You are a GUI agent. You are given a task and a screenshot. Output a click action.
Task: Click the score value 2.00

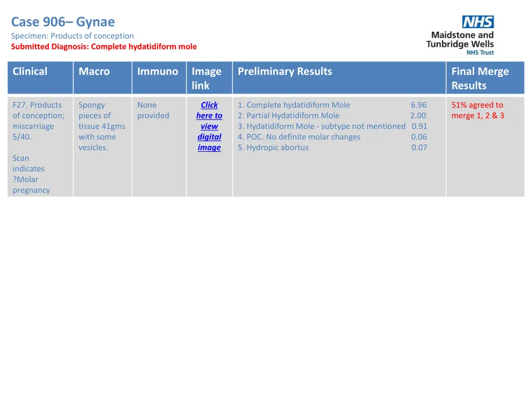(x=418, y=115)
